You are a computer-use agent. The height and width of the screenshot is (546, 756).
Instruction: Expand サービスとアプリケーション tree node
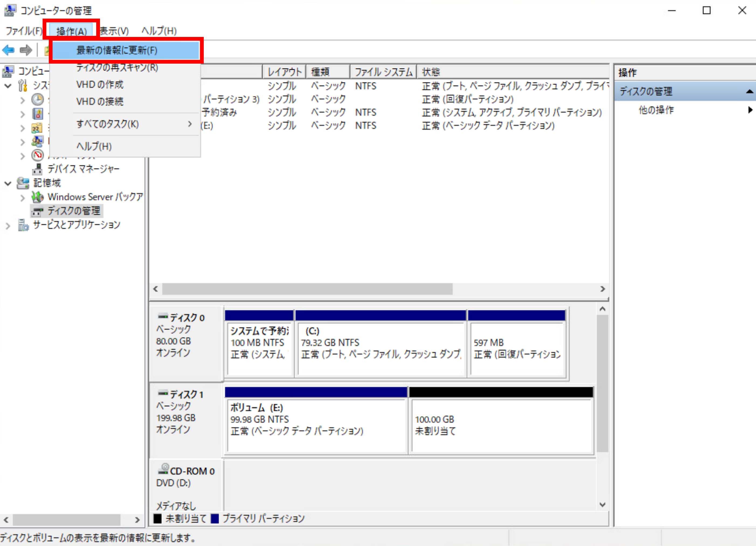(8, 226)
